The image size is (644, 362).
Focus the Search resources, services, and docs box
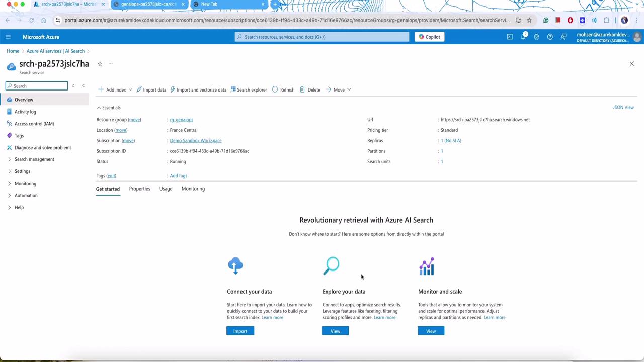tap(322, 37)
